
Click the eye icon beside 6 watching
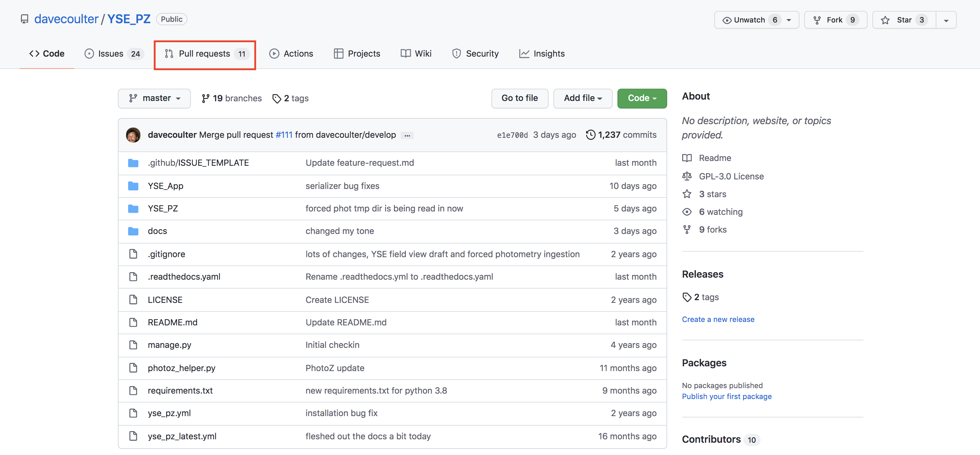pos(687,212)
